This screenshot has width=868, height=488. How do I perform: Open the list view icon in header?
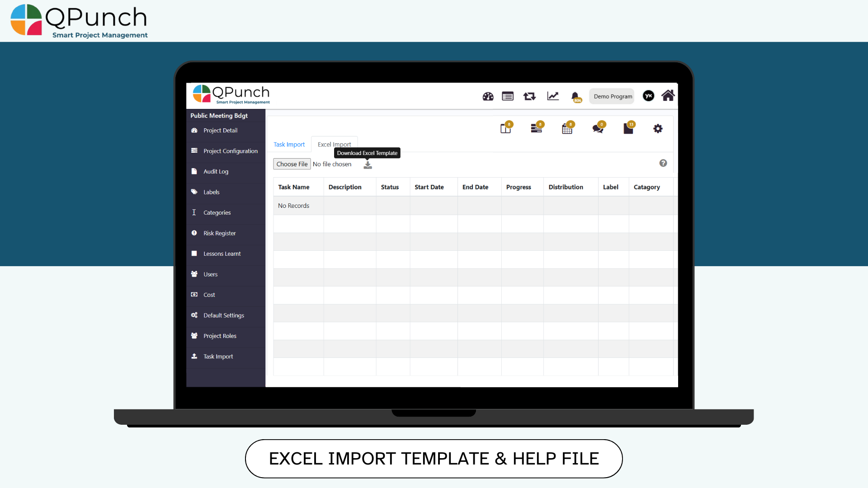[x=508, y=96]
